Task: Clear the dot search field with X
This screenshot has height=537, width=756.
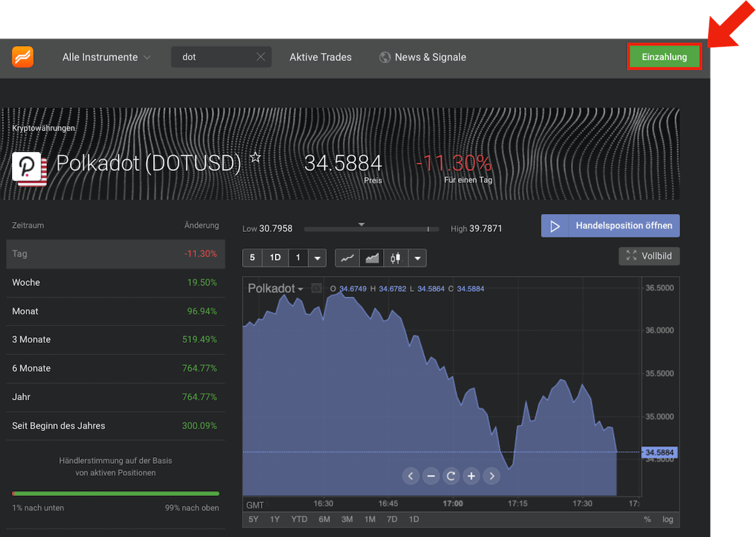Action: 260,56
